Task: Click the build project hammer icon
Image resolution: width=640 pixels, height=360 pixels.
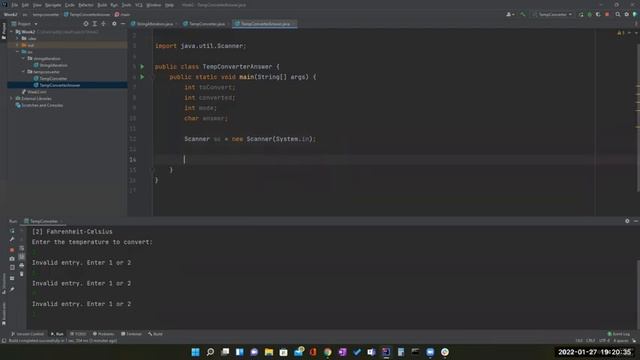Action: point(522,14)
